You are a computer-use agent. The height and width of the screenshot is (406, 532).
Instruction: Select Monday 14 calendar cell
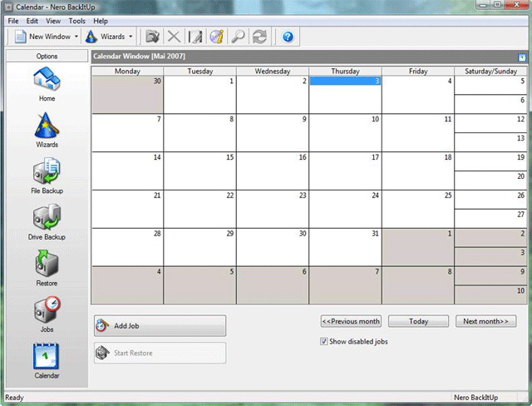(x=127, y=171)
